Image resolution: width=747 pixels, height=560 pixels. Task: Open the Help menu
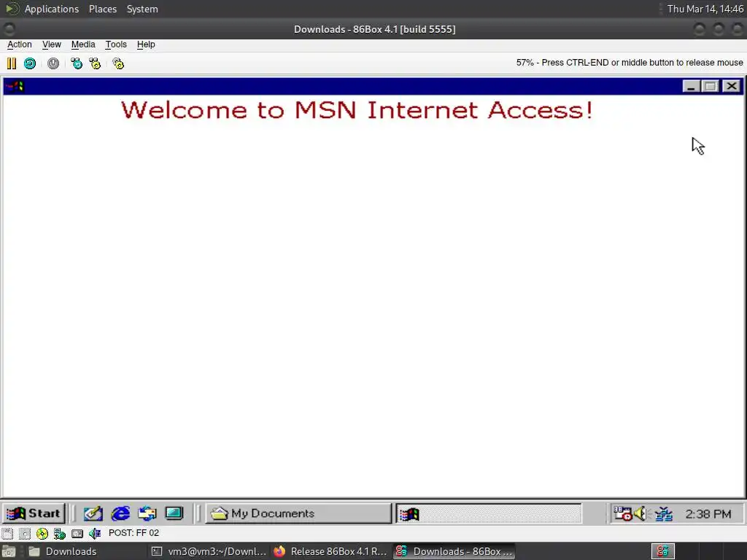click(x=146, y=44)
